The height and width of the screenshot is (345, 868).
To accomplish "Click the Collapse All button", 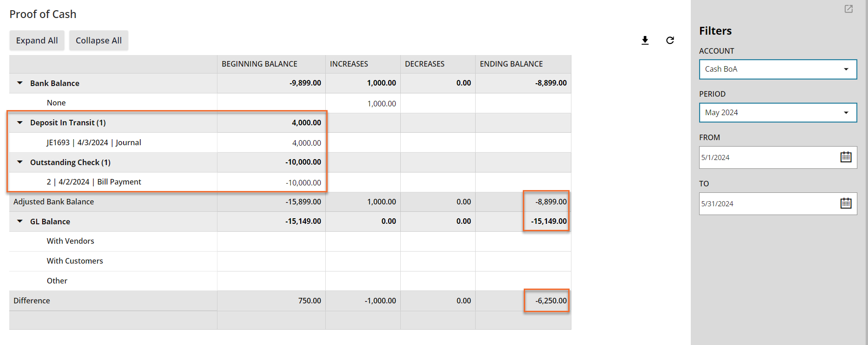I will pyautogui.click(x=99, y=41).
